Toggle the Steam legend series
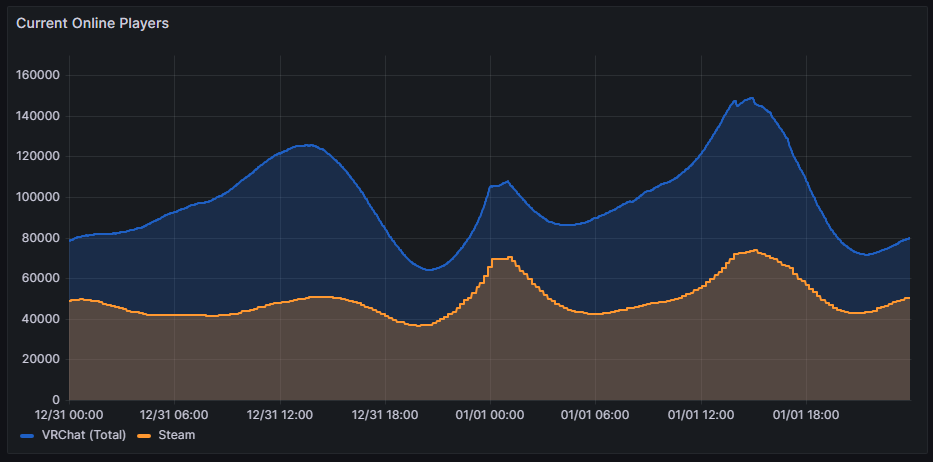 click(x=176, y=435)
